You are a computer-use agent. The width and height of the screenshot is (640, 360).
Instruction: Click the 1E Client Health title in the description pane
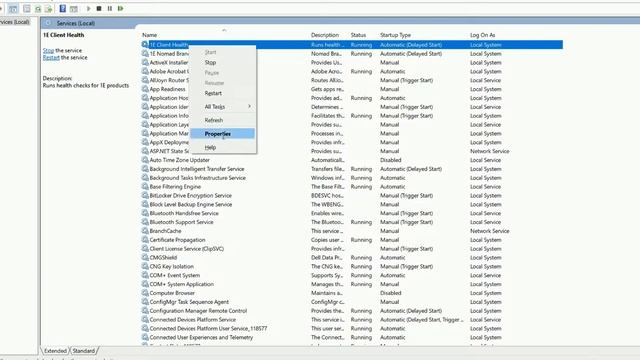coord(63,35)
